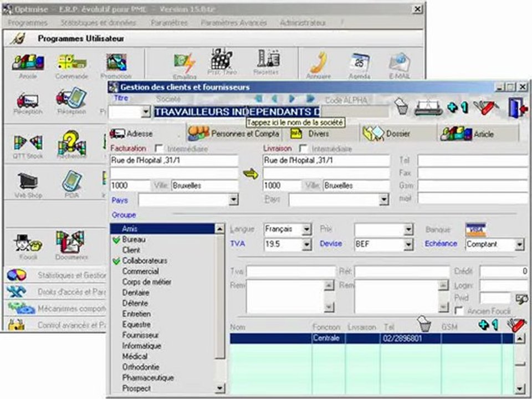Switch to the Article tab in client window

coord(478,134)
